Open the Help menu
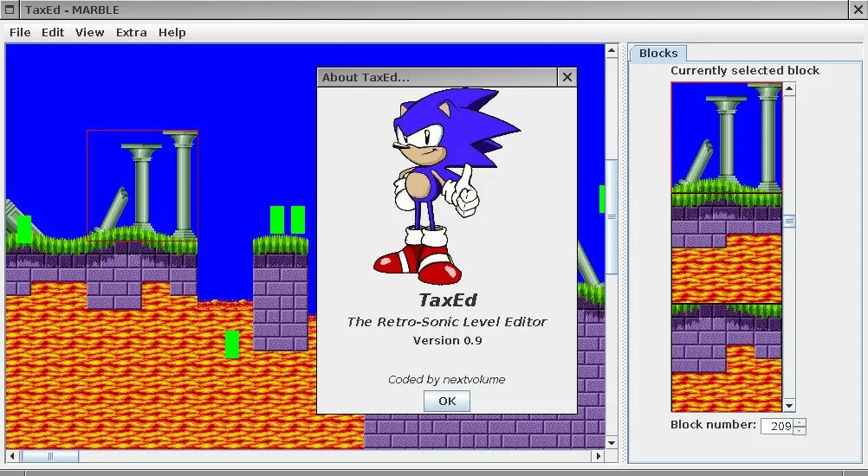The width and height of the screenshot is (868, 476). [172, 33]
